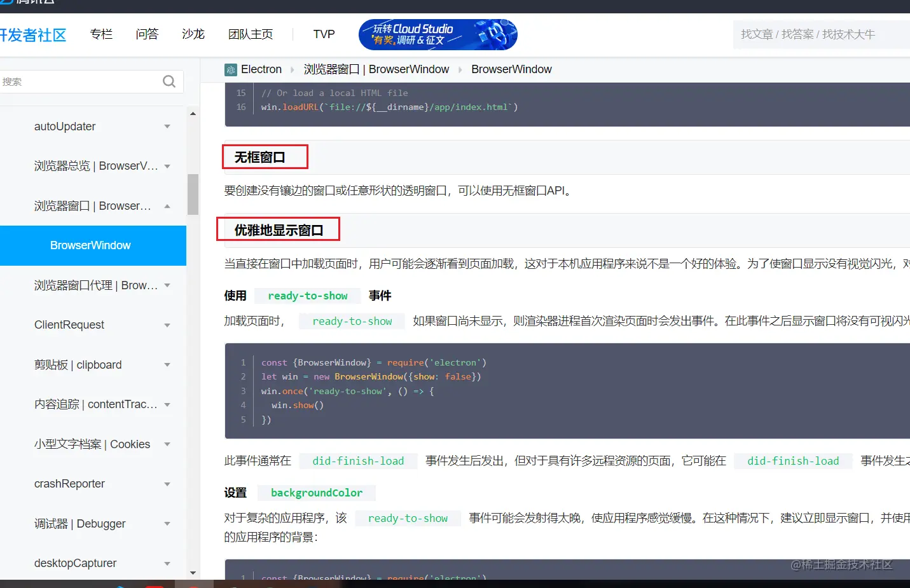Expand the desktopCapturer section arrow
This screenshot has width=910, height=588.
click(167, 564)
